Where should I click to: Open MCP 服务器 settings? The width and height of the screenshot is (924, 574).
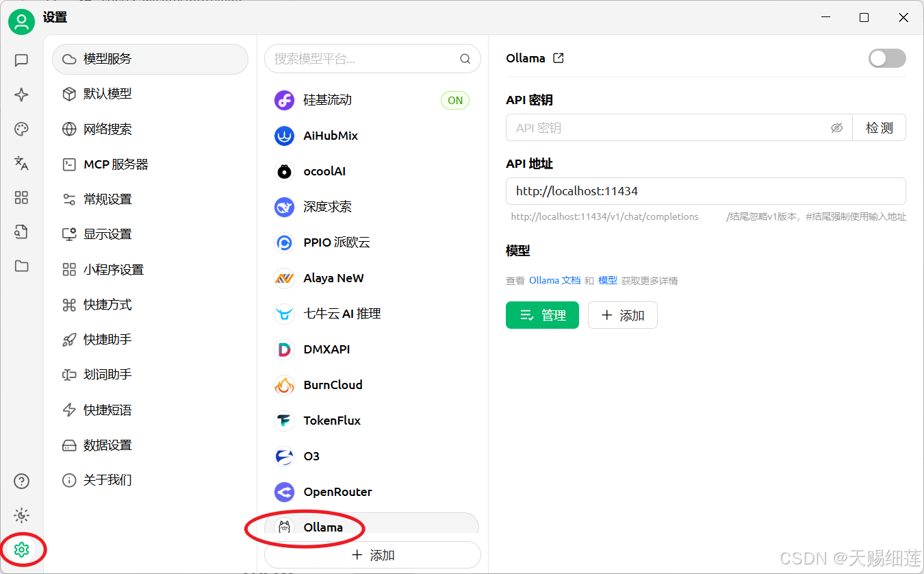pos(150,164)
